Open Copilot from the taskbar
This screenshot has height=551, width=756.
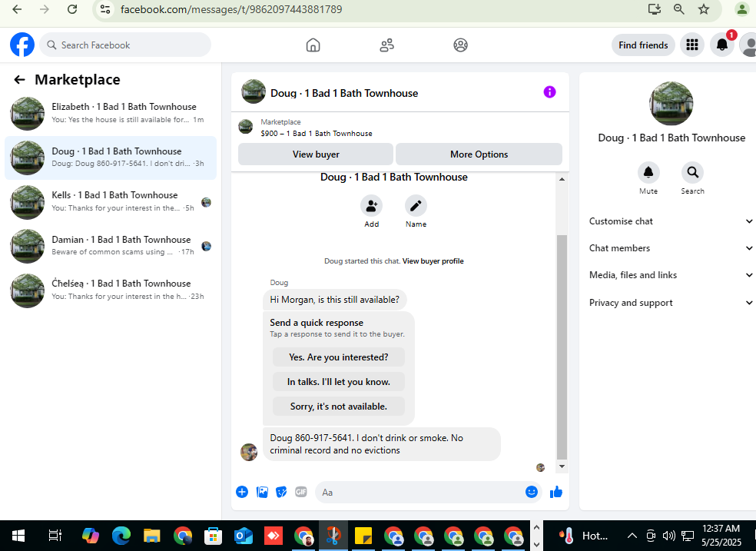(91, 536)
